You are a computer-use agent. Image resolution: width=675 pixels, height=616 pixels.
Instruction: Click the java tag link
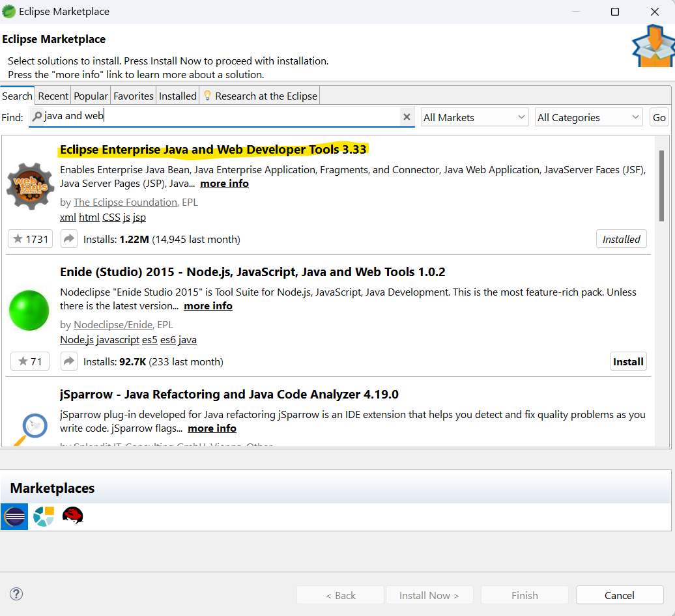[x=188, y=340]
